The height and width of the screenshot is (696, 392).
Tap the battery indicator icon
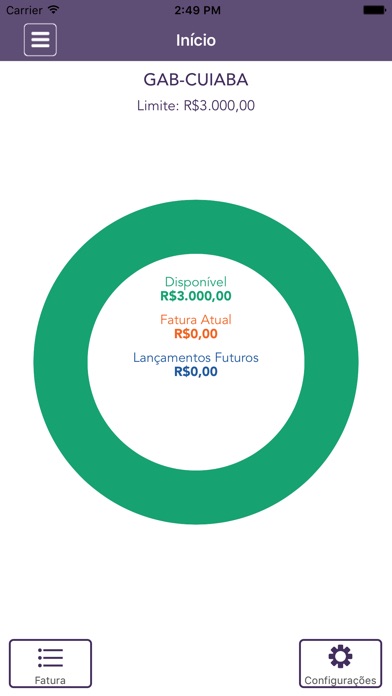click(x=374, y=10)
